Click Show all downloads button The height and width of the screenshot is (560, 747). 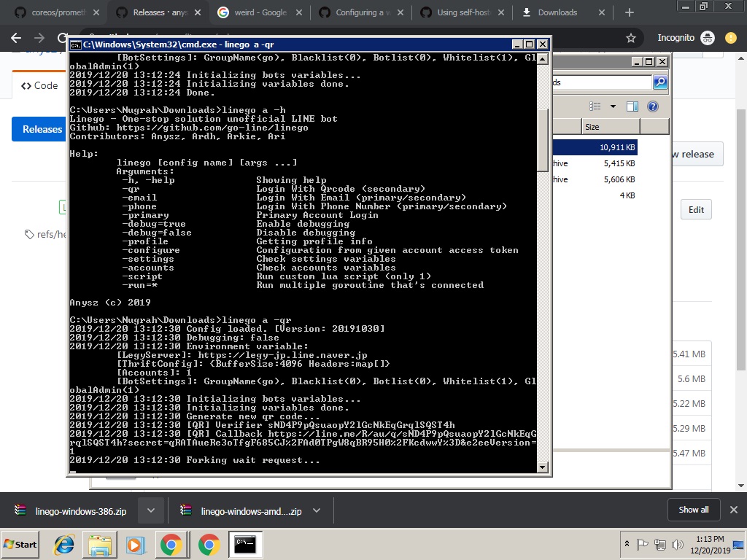694,510
